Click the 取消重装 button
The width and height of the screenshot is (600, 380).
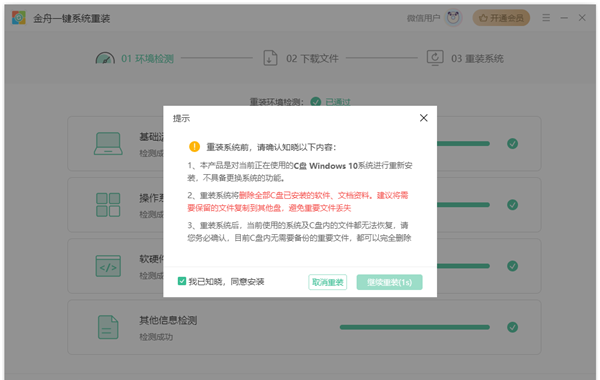pyautogui.click(x=328, y=282)
